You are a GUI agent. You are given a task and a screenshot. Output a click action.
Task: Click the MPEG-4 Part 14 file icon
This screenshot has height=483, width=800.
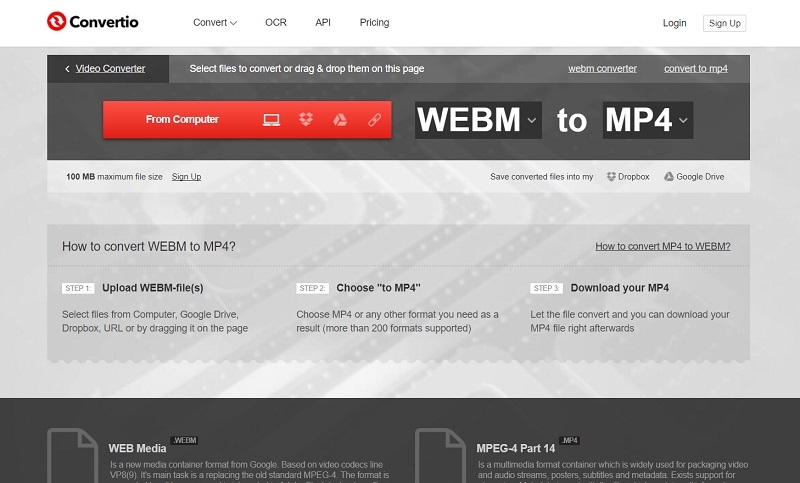tap(440, 455)
